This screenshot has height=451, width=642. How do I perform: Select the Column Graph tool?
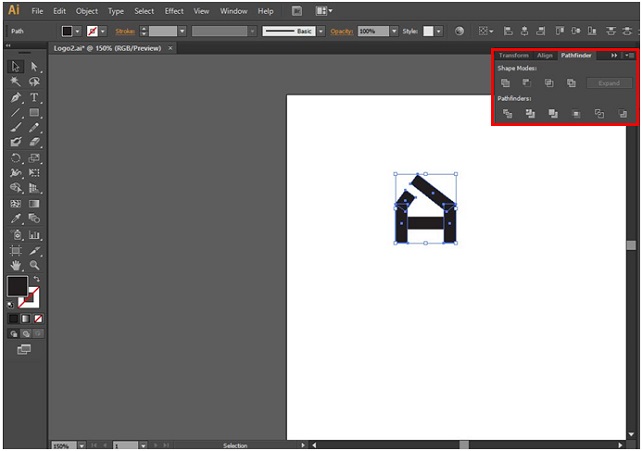pos(34,235)
